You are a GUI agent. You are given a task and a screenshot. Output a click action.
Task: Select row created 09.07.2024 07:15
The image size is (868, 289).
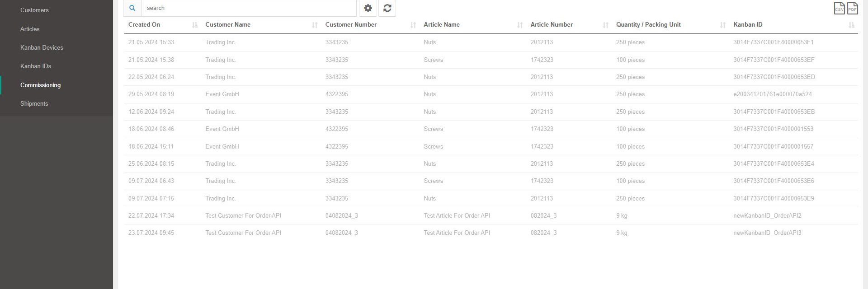click(x=491, y=198)
